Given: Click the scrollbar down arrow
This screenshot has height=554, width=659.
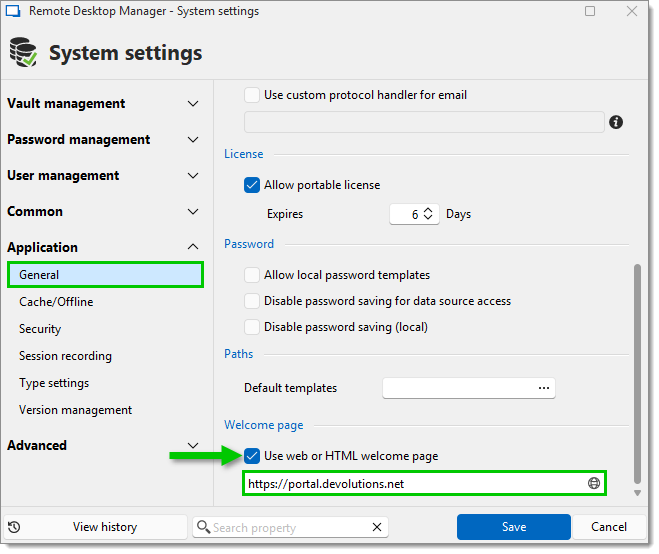Looking at the screenshot, I should click(637, 493).
